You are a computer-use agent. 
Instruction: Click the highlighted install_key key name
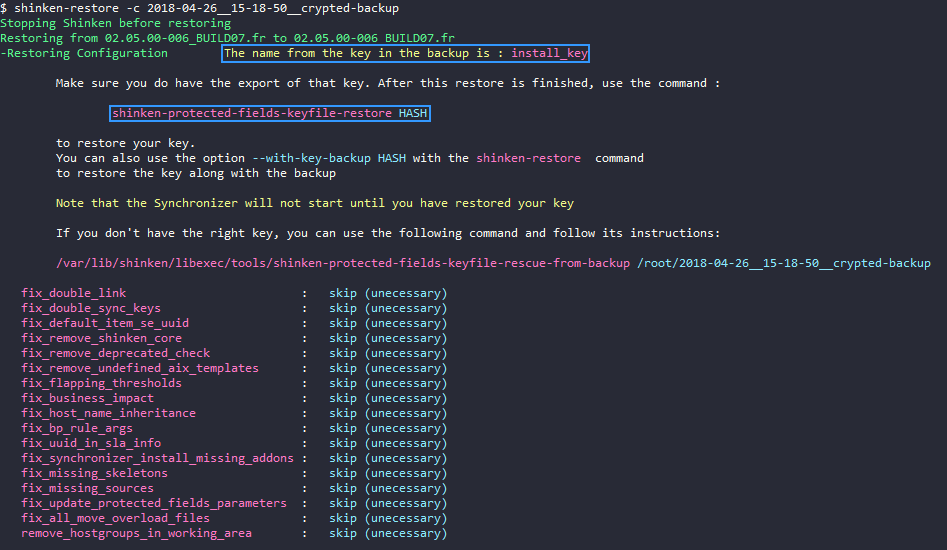pyautogui.click(x=549, y=53)
